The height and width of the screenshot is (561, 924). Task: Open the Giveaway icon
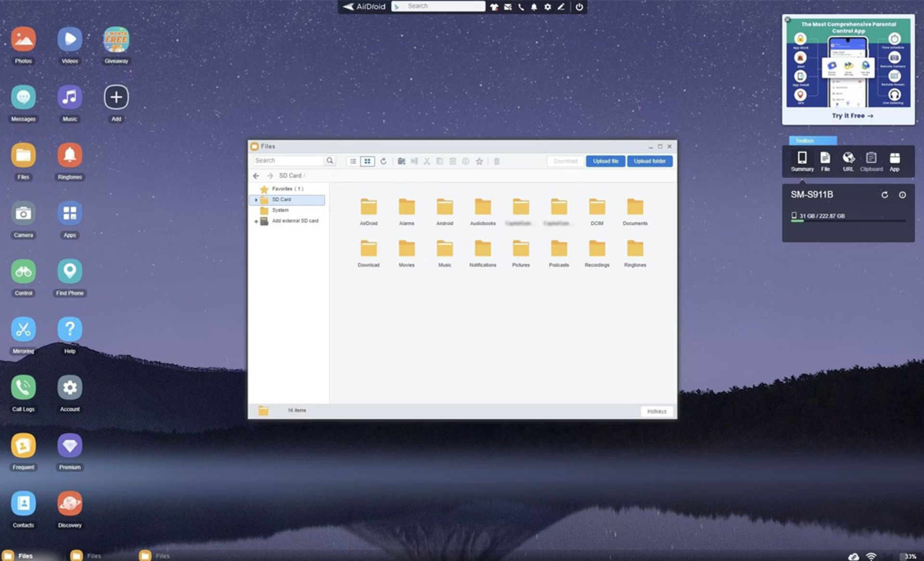[x=116, y=39]
